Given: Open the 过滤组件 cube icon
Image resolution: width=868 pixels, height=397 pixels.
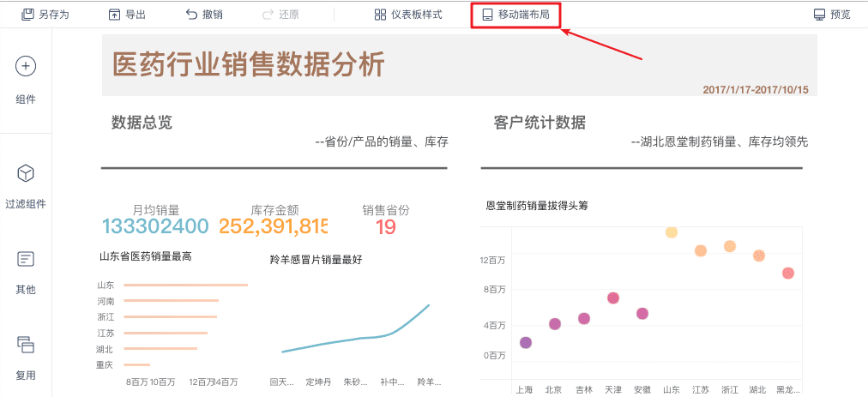Looking at the screenshot, I should (26, 174).
